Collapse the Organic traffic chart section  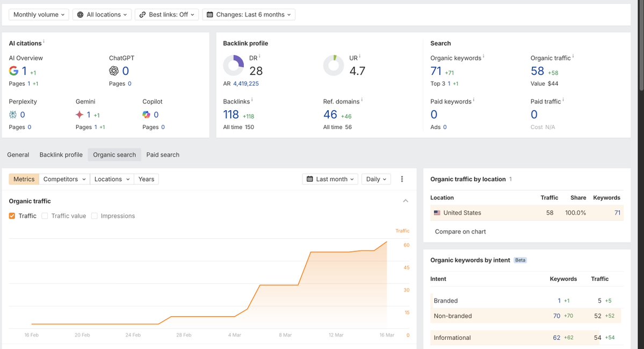click(406, 201)
